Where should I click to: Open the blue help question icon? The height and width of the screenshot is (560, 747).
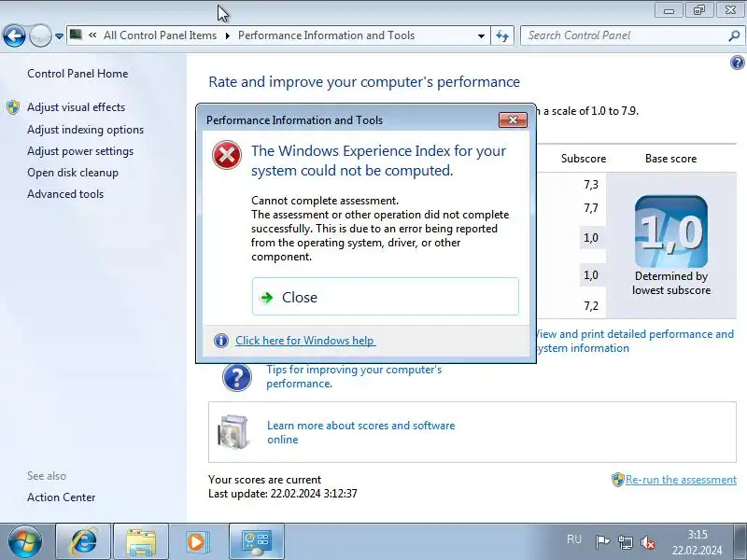pyautogui.click(x=737, y=63)
